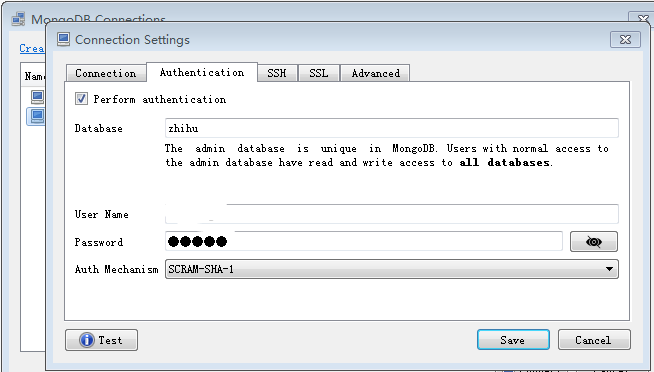
Task: Click the info icon on Test button
Action: (87, 340)
